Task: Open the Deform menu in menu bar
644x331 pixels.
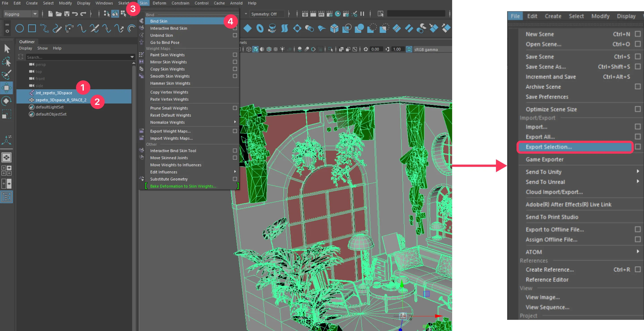Action: point(159,3)
